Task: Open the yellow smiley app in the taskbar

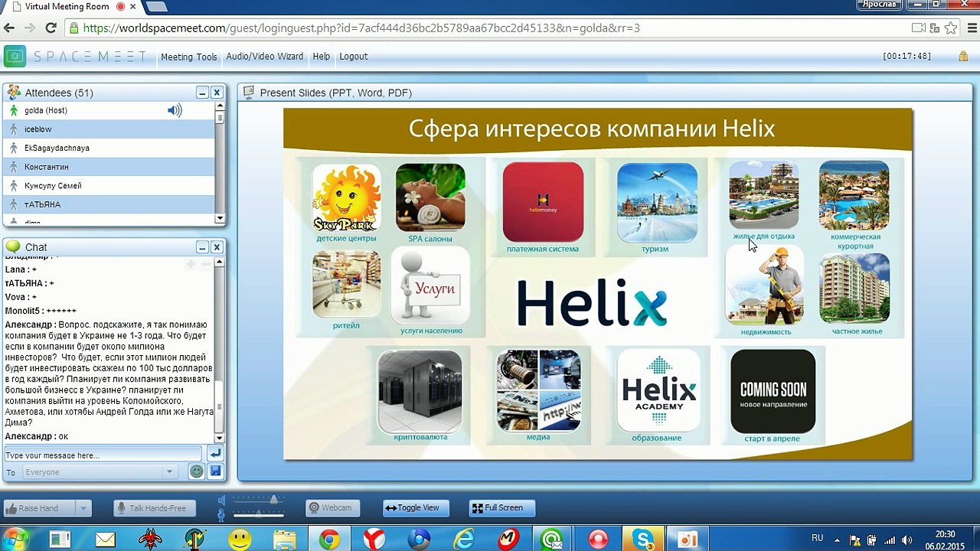Action: [240, 540]
